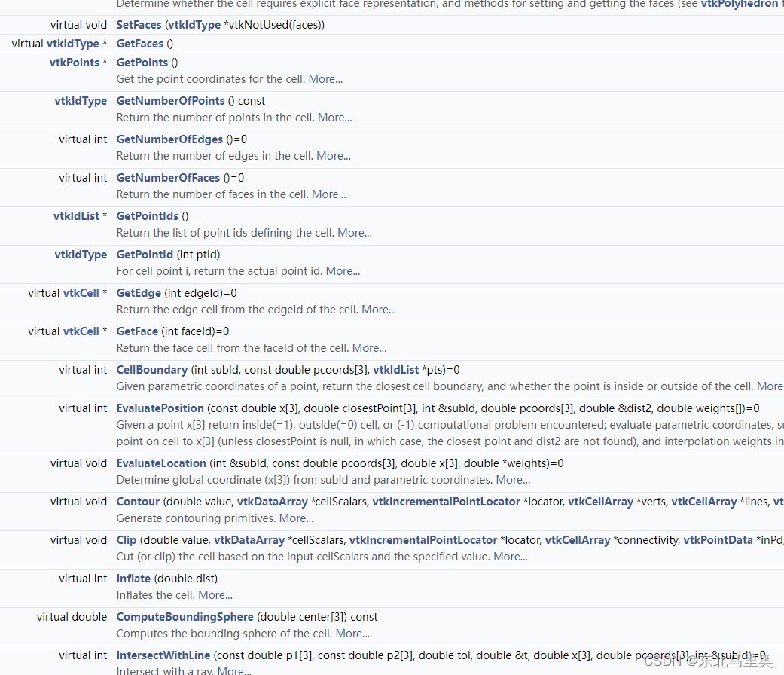784x675 pixels.
Task: Open the Inflate function link
Action: (133, 579)
